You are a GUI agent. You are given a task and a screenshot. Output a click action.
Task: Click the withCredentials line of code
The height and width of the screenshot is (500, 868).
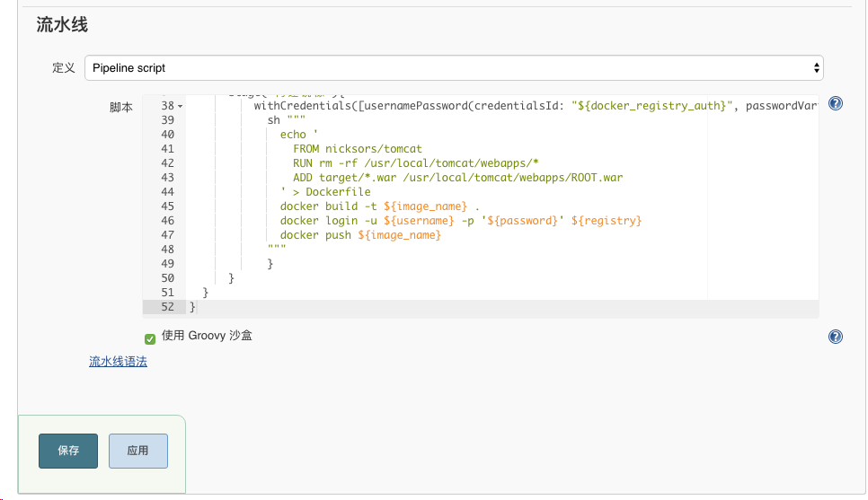click(x=536, y=106)
